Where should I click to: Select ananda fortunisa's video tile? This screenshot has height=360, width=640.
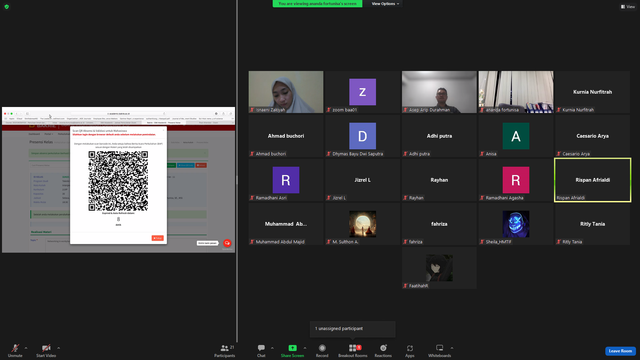516,92
